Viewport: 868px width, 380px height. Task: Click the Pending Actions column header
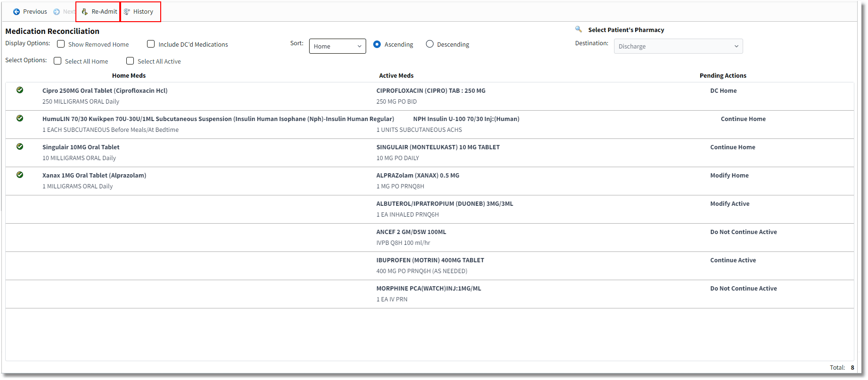(723, 76)
